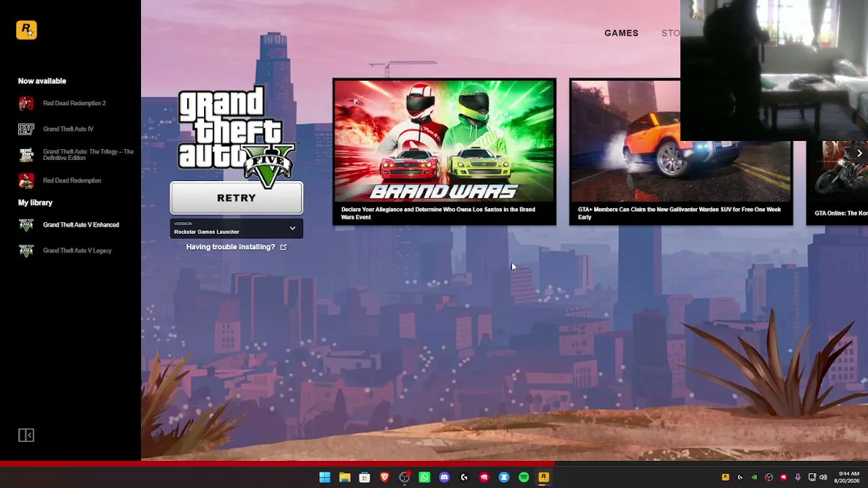Select the Red Dead Redemption icon
This screenshot has height=488, width=868.
[26, 180]
